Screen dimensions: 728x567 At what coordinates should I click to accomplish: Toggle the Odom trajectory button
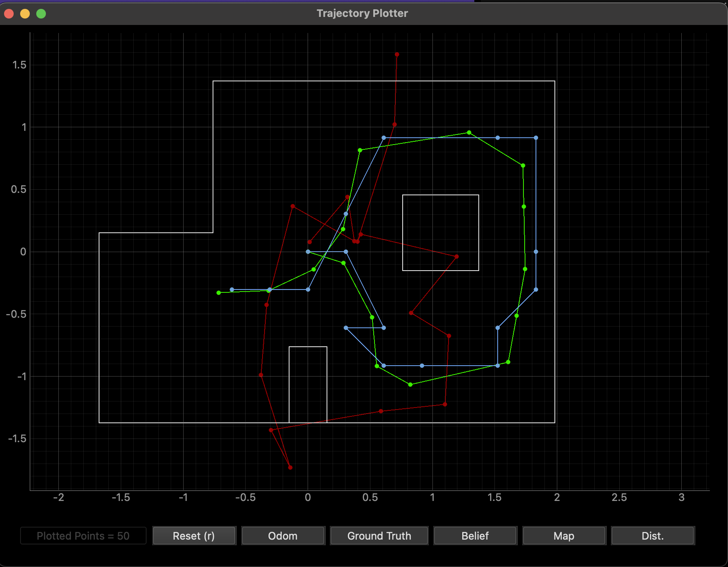point(283,536)
